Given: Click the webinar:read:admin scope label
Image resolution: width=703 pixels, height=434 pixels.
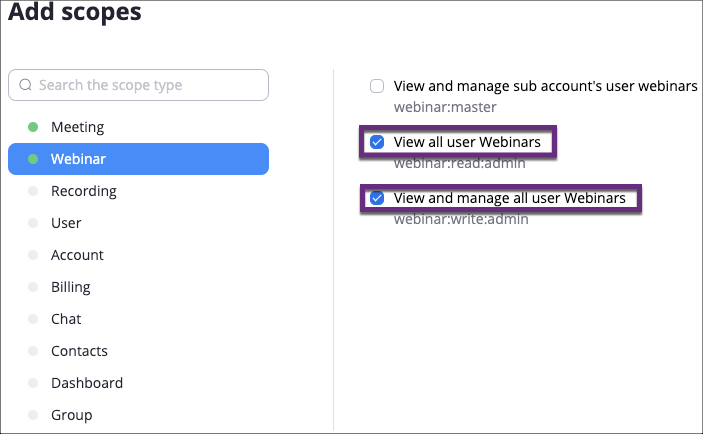Looking at the screenshot, I should point(460,163).
